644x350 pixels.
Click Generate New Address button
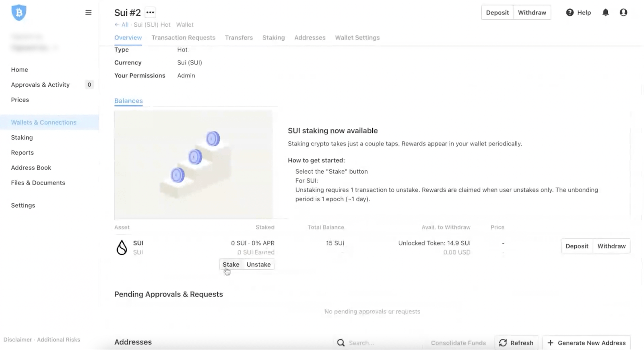pos(586,343)
